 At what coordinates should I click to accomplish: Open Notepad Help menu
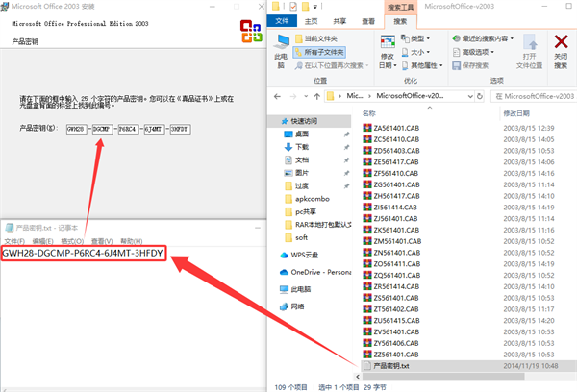[x=132, y=241]
